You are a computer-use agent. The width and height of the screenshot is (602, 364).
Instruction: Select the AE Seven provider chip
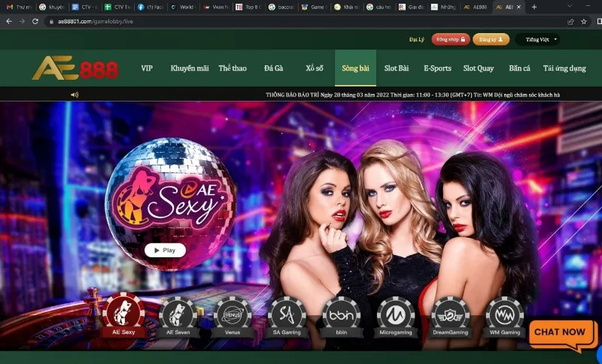pyautogui.click(x=178, y=317)
